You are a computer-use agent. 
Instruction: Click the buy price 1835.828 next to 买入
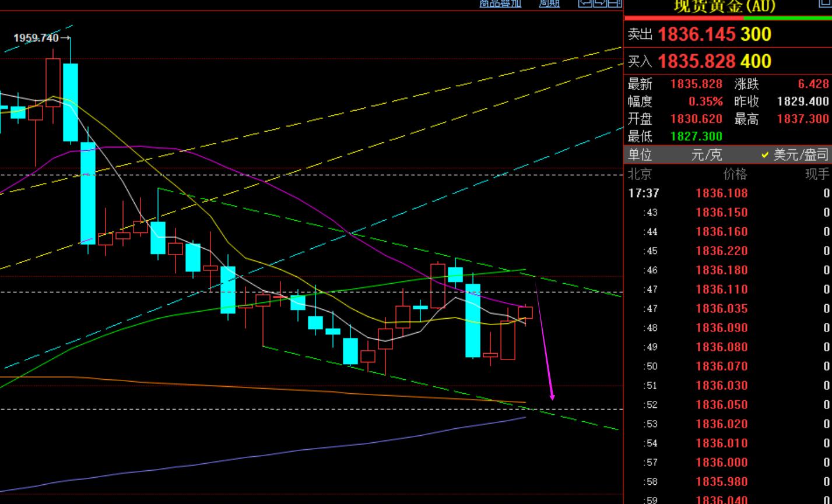pyautogui.click(x=697, y=61)
